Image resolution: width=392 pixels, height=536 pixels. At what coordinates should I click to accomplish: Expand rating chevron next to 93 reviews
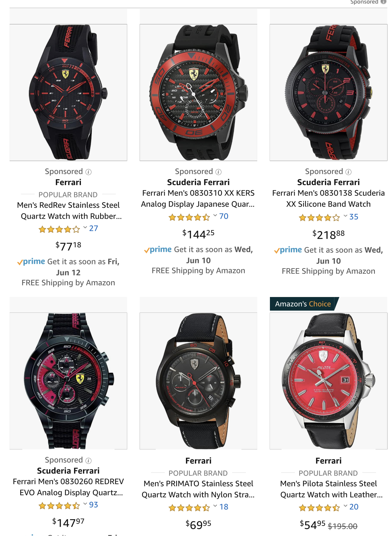click(x=85, y=504)
